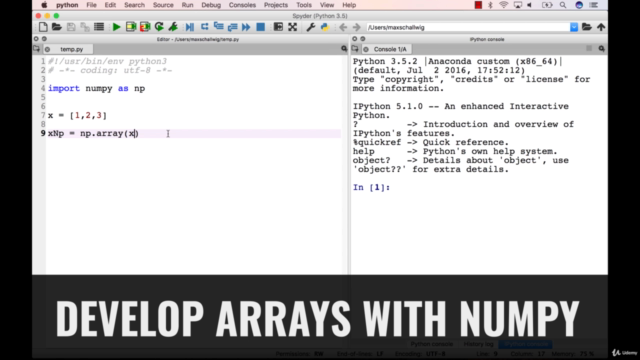Save all files using the toolbar icon
The height and width of the screenshot is (360, 640).
point(85,27)
